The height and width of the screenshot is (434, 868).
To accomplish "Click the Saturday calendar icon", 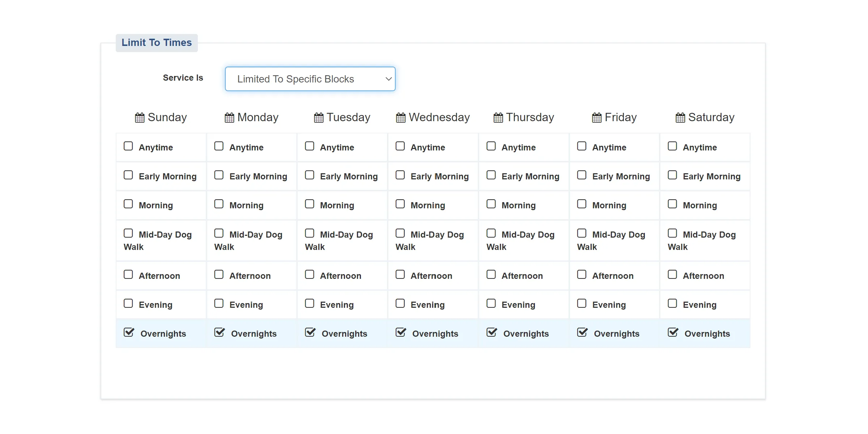I will 680,118.
